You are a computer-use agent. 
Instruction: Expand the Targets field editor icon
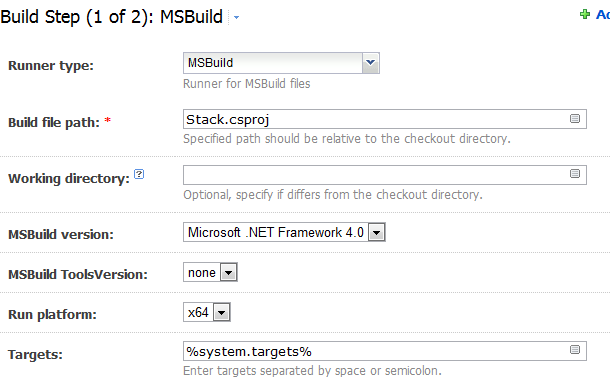(575, 350)
